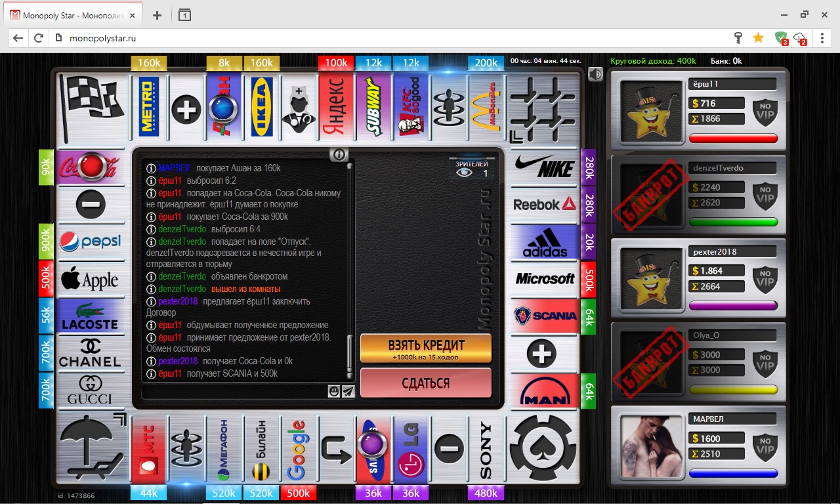Click the SCANIA property cell
840x504 pixels.
[x=545, y=316]
